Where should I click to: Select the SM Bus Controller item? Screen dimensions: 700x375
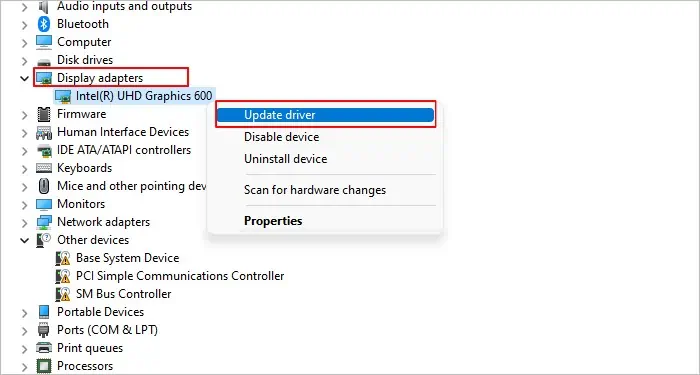(x=123, y=294)
